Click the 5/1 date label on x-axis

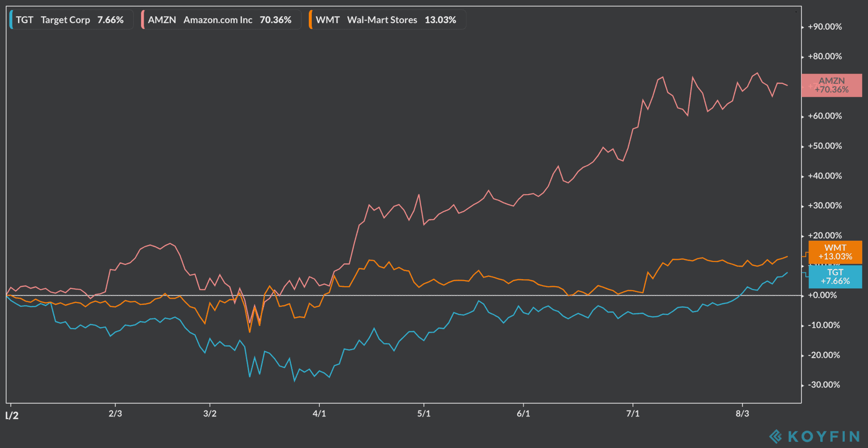click(424, 413)
